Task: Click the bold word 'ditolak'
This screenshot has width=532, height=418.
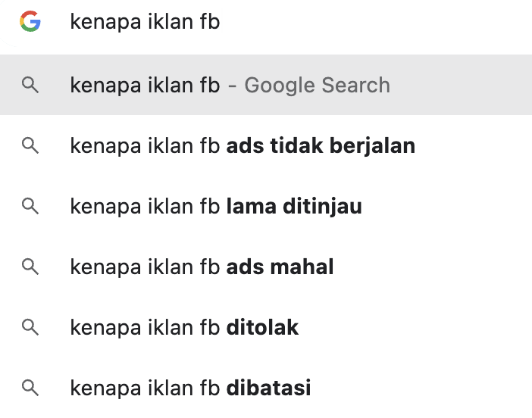Action: pos(262,327)
